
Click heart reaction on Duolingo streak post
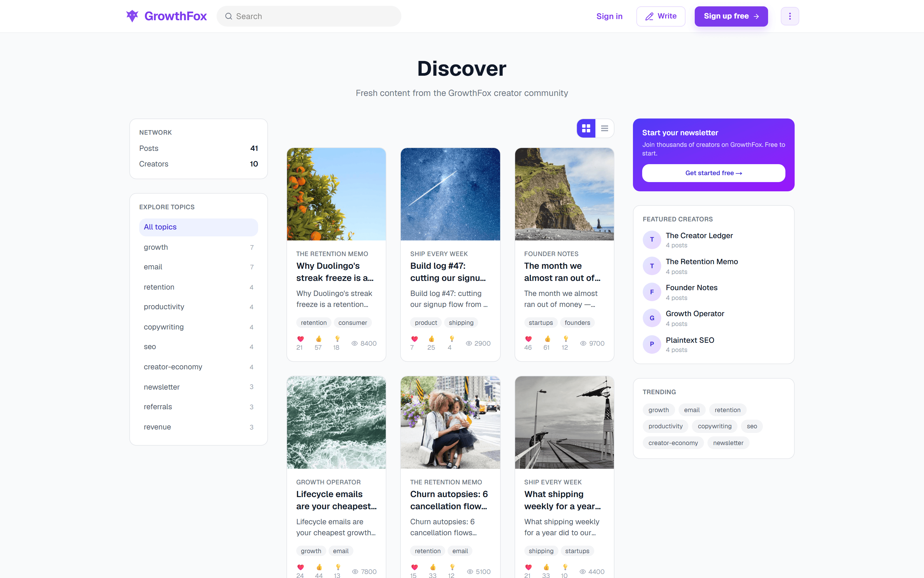301,339
